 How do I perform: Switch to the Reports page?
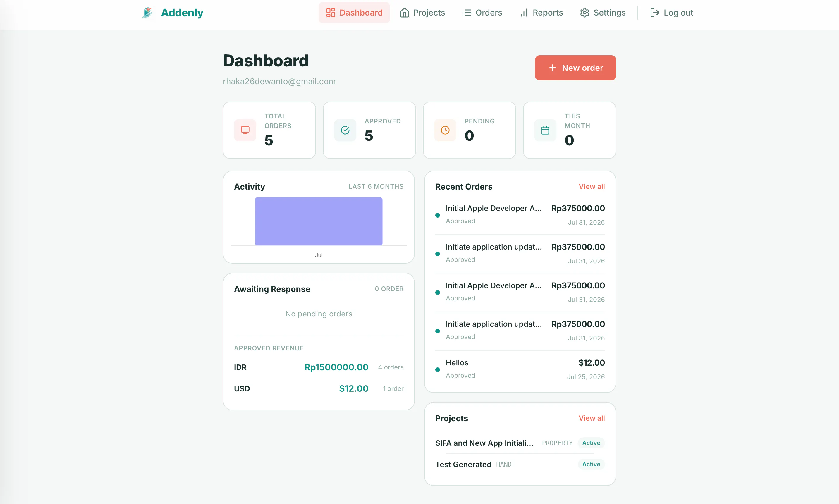point(541,13)
